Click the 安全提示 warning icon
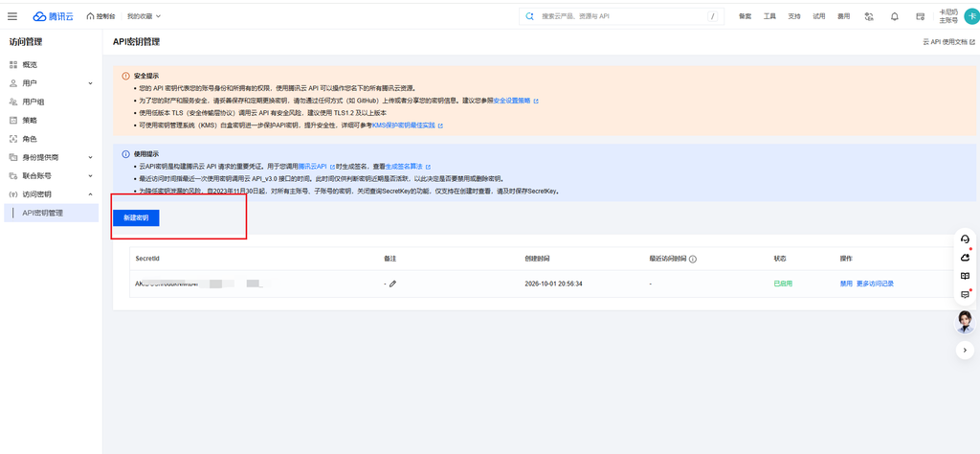The height and width of the screenshot is (454, 980). [125, 76]
